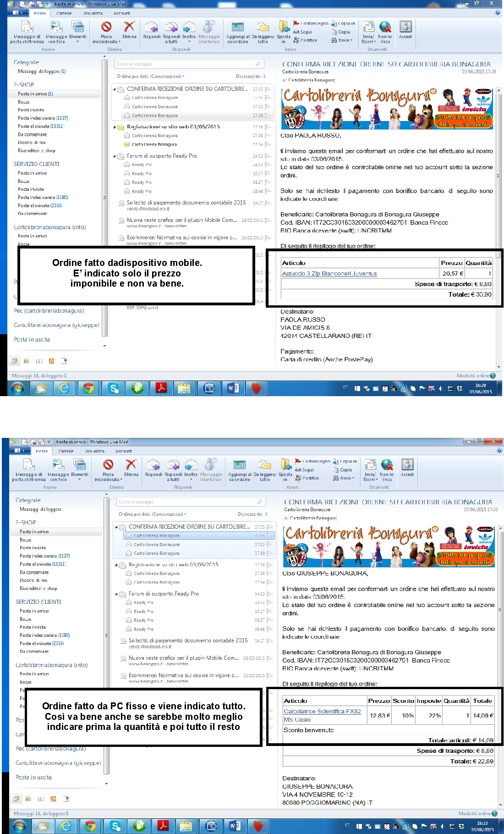Click 'Da leggere/Letto' icon in upper window
Screen dimensions: 504x834
(263, 27)
